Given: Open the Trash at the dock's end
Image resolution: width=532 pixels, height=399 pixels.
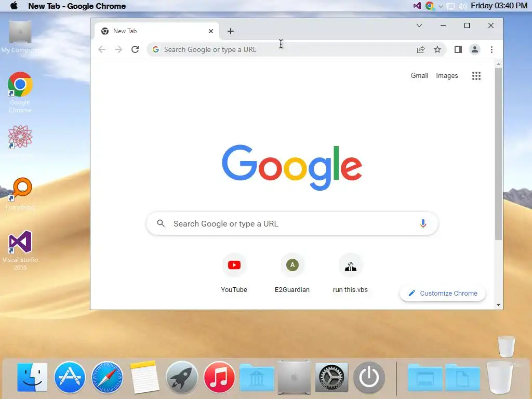Looking at the screenshot, I should click(499, 377).
